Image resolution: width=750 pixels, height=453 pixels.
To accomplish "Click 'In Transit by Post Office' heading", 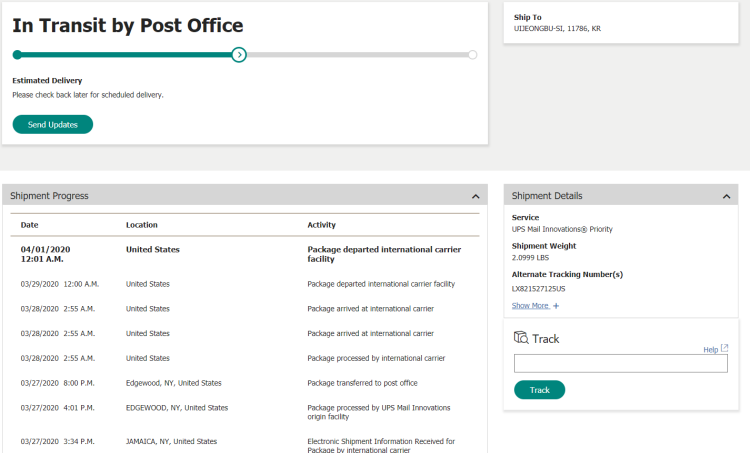I will [128, 26].
